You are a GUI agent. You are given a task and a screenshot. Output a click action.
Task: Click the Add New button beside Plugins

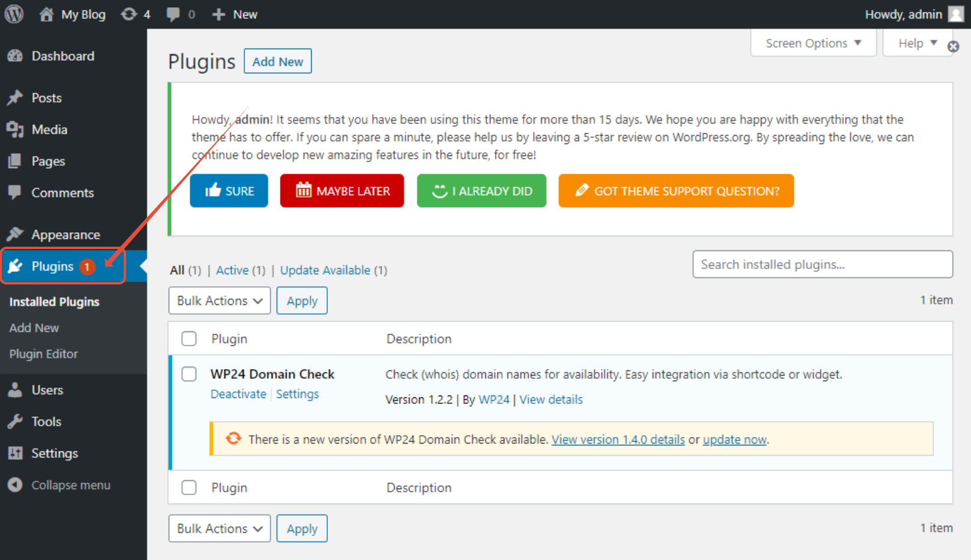(x=277, y=61)
